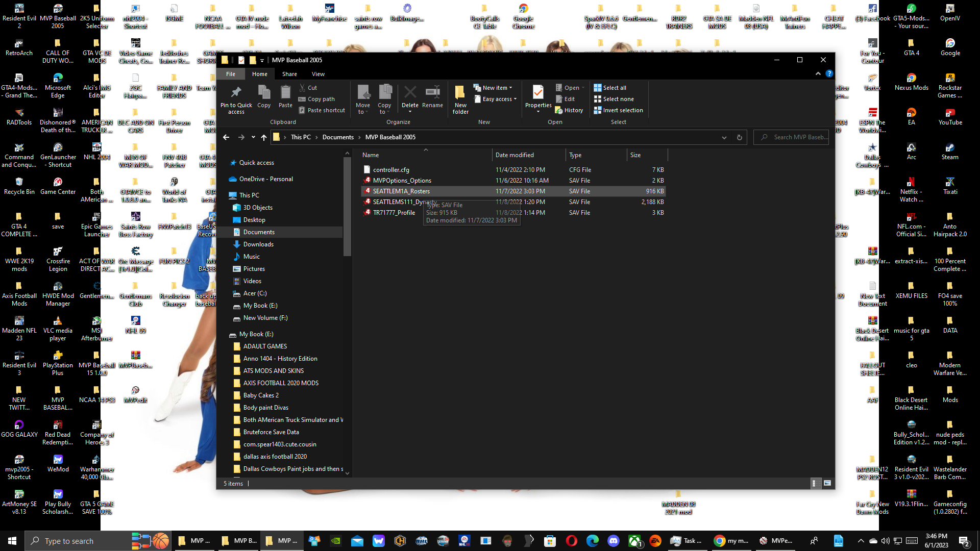Select the controller.cfg file
This screenshot has width=980, height=551.
pos(513,170)
